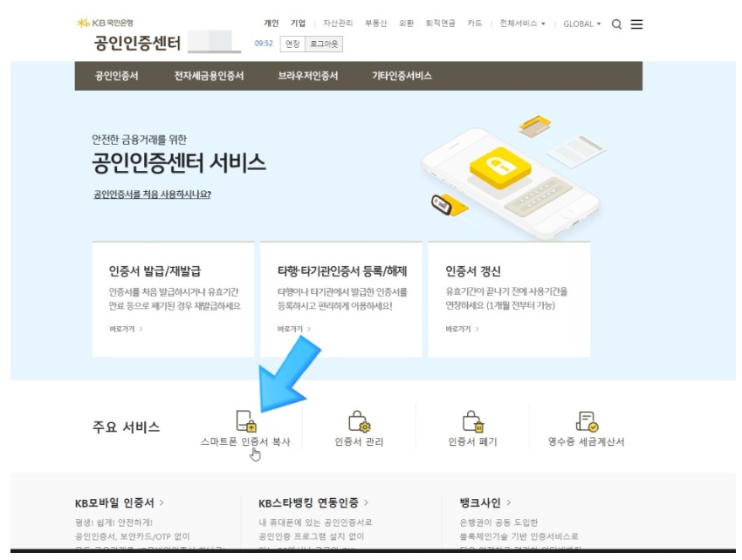742x560 pixels.
Task: Open the 퇴직연금 top menu
Action: point(440,24)
